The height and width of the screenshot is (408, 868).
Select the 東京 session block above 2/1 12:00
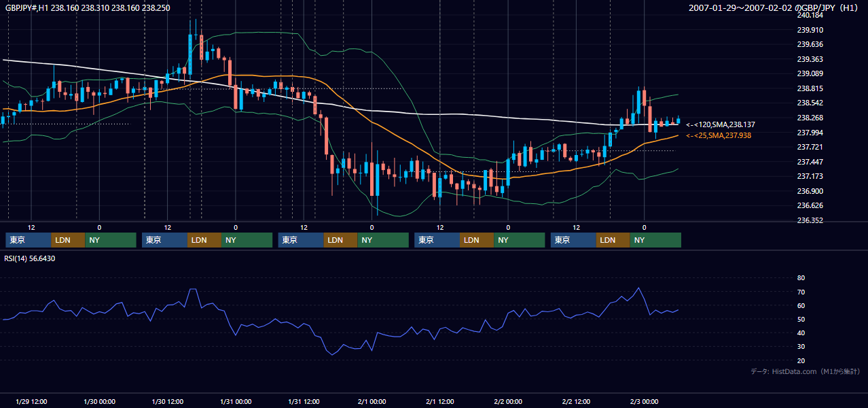pos(437,240)
